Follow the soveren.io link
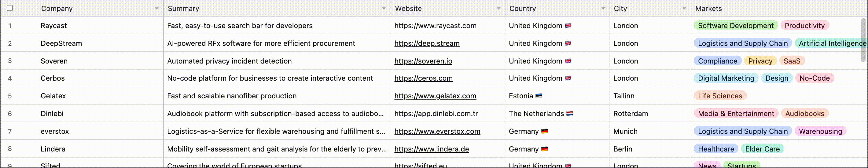This screenshot has height=168, width=868. click(423, 61)
